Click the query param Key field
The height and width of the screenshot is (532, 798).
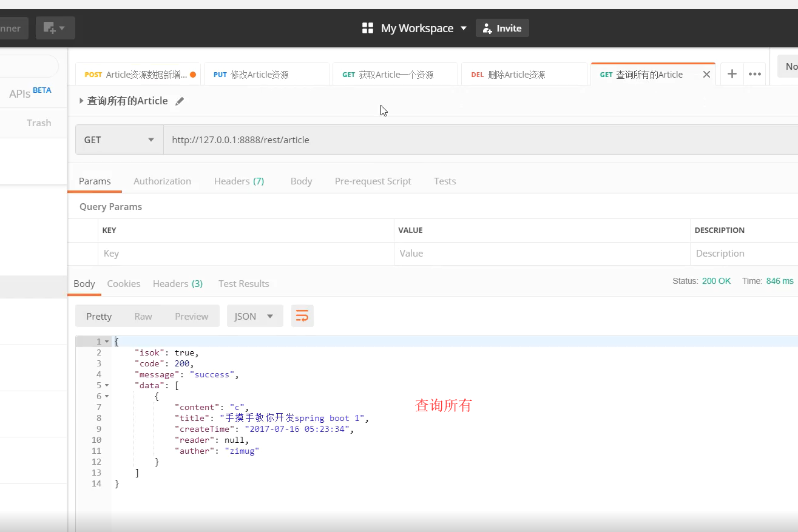pyautogui.click(x=246, y=254)
